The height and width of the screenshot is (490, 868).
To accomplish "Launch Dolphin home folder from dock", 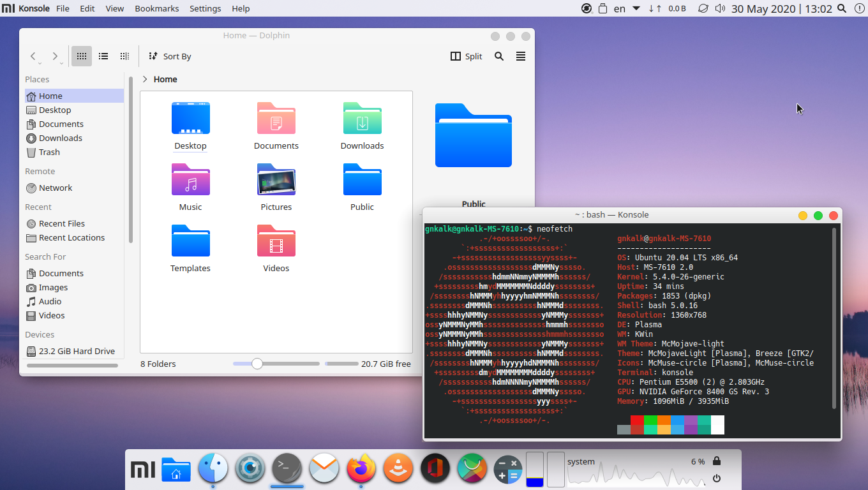I will pyautogui.click(x=176, y=470).
